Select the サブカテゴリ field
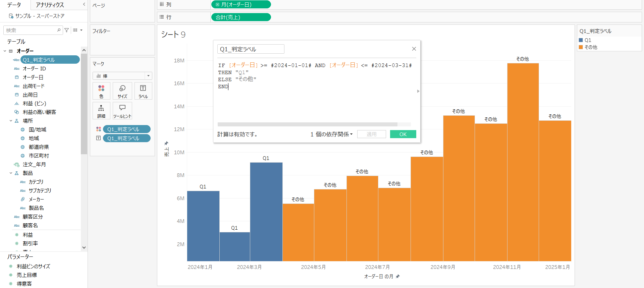 40,190
